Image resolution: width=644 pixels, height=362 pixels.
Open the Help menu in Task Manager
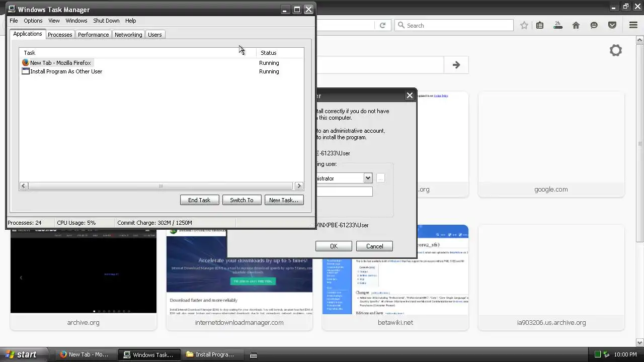[x=131, y=21]
